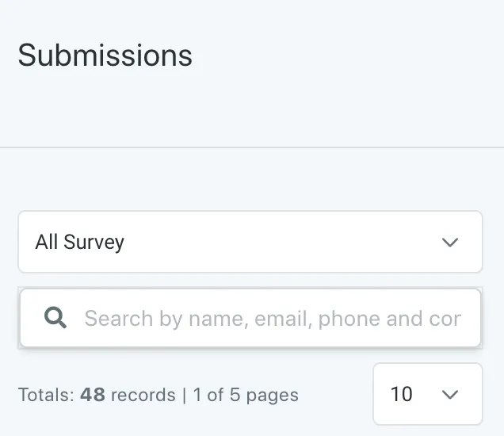The image size is (504, 436).
Task: Click the blank area right of Submissions title
Action: coord(347,55)
